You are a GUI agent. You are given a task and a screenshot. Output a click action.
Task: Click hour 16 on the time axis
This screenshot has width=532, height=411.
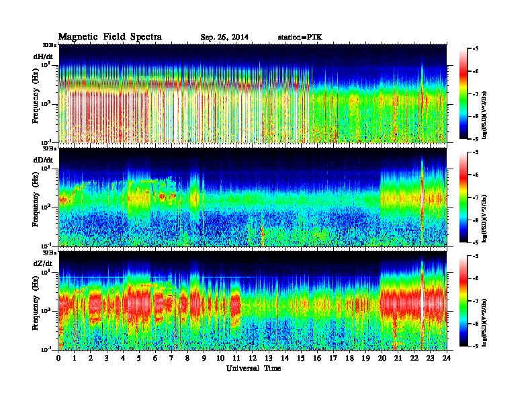tap(317, 358)
